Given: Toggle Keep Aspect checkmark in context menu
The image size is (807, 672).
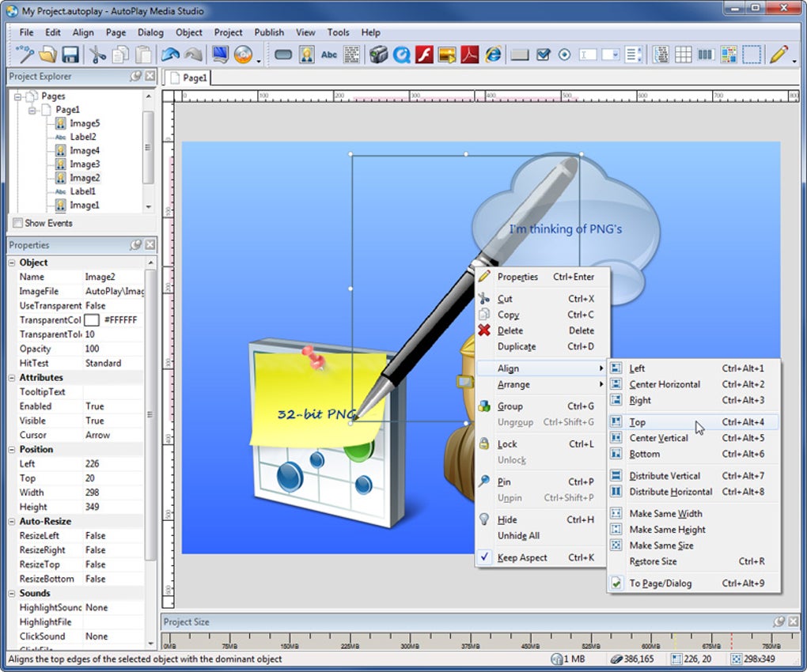Looking at the screenshot, I should tap(541, 557).
